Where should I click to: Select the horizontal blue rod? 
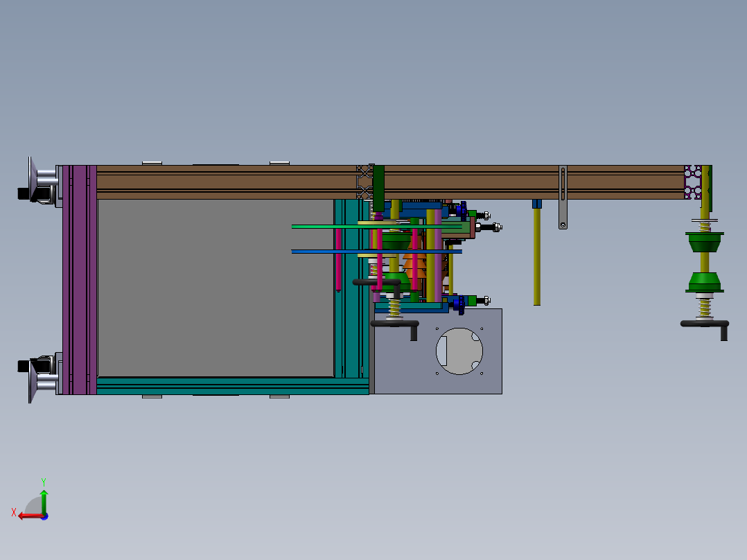tap(376, 251)
